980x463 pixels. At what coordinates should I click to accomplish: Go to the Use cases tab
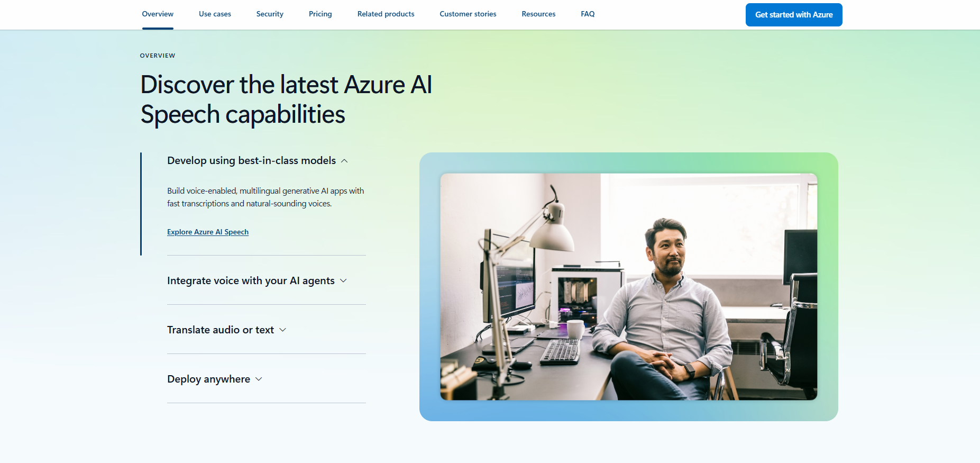tap(215, 14)
